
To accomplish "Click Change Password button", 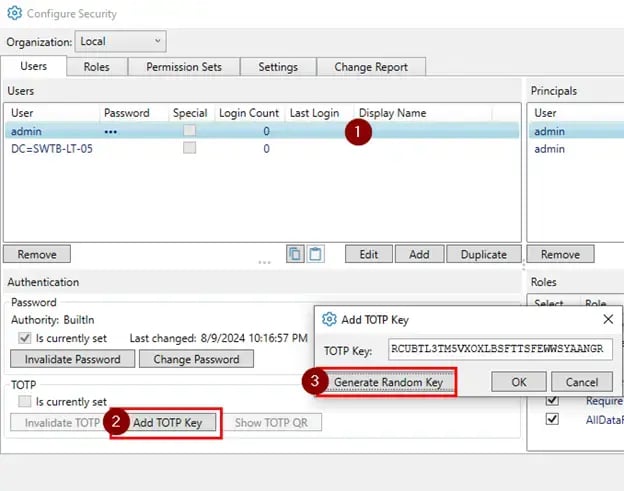I will [196, 359].
